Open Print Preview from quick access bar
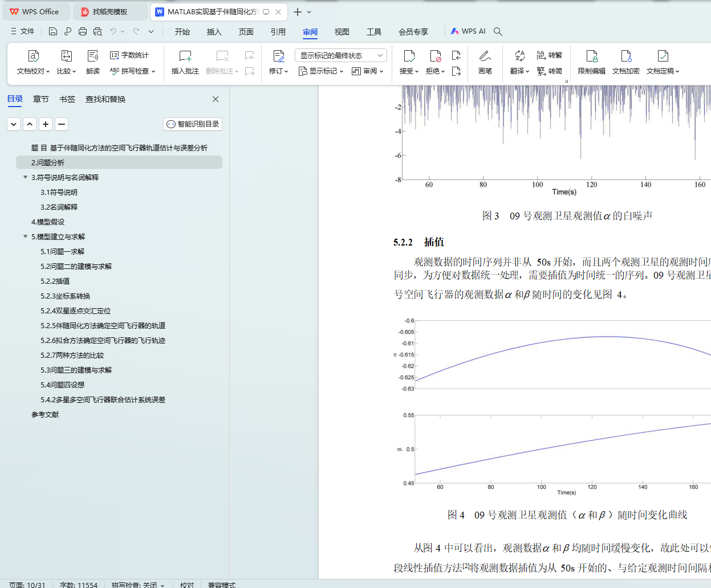The width and height of the screenshot is (711, 588). pyautogui.click(x=97, y=31)
